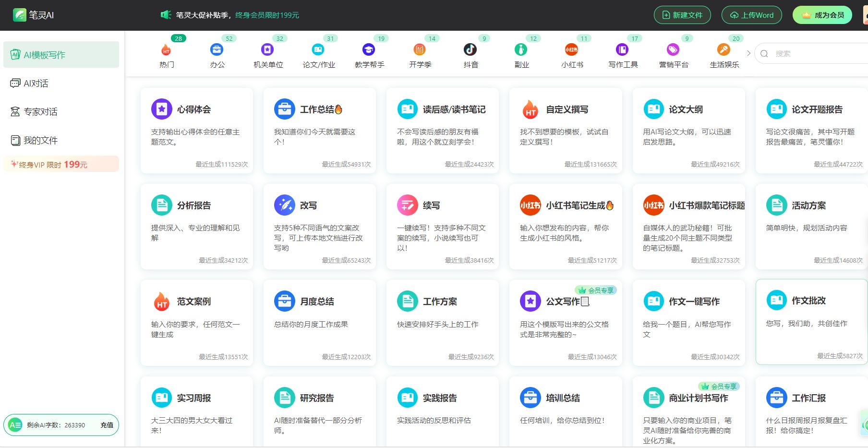
Task: Open the 开学季 category icon
Action: [420, 49]
